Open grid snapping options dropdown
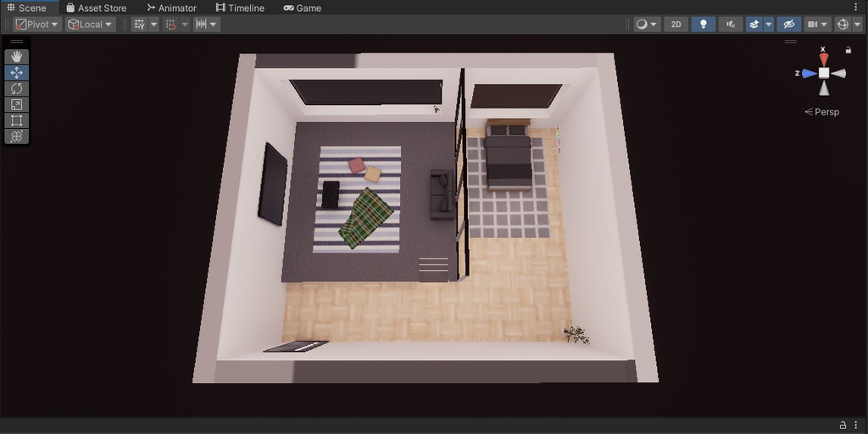The width and height of the screenshot is (868, 434). pos(185,25)
